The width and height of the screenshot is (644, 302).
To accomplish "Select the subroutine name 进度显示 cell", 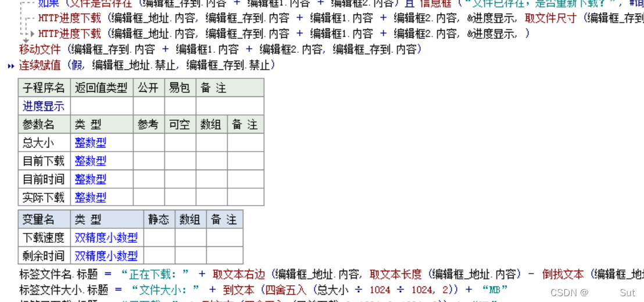I will pyautogui.click(x=44, y=106).
